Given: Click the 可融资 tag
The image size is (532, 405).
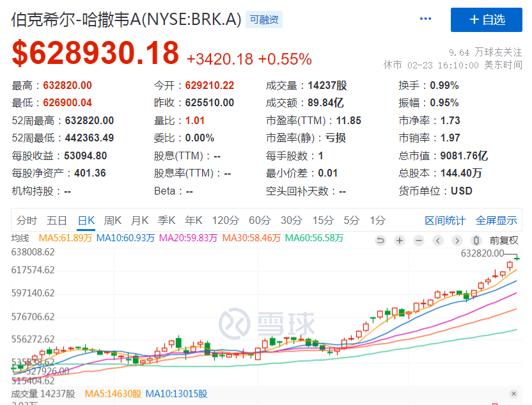Looking at the screenshot, I should (264, 20).
